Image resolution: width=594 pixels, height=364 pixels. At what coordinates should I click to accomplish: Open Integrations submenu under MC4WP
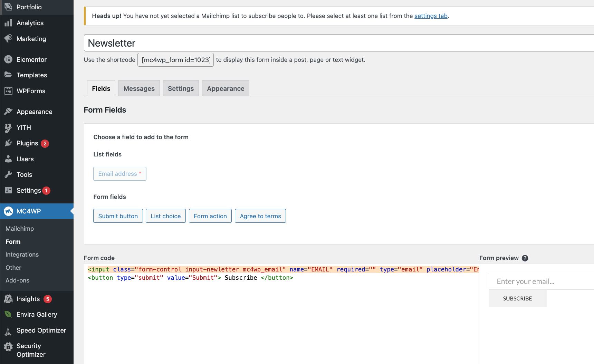pos(22,255)
